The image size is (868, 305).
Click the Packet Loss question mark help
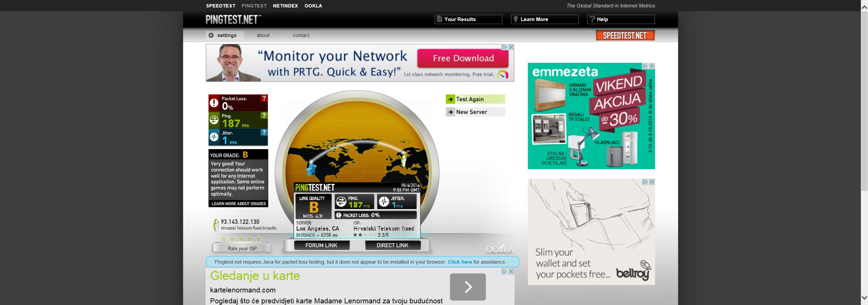264,98
